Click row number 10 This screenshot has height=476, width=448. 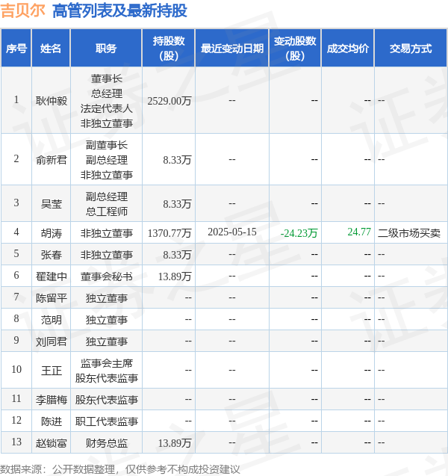coord(16,369)
